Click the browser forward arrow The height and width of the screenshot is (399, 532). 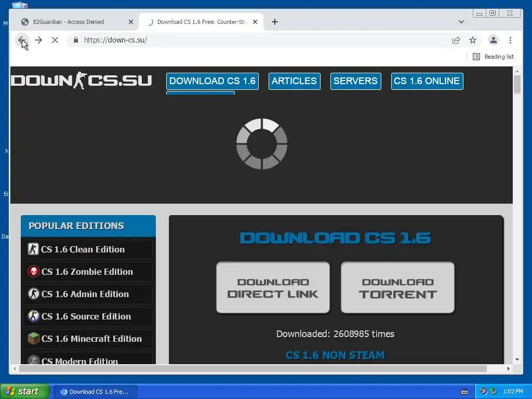point(38,40)
